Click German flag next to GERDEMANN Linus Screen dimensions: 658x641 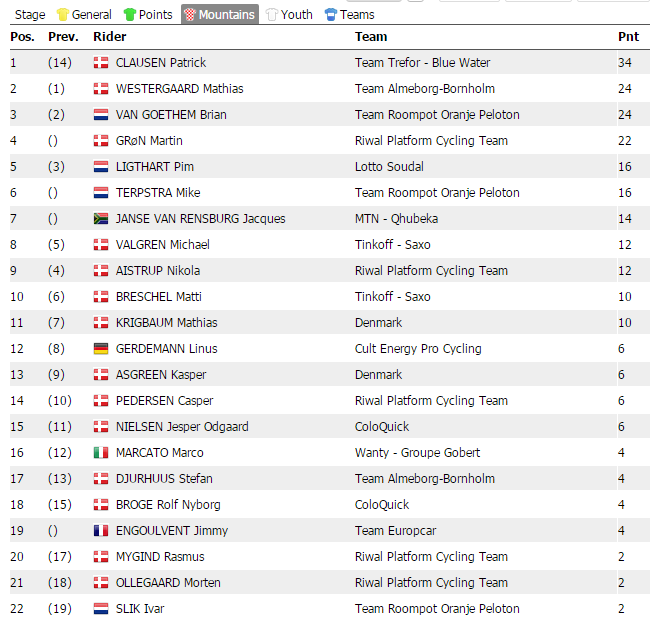point(101,349)
